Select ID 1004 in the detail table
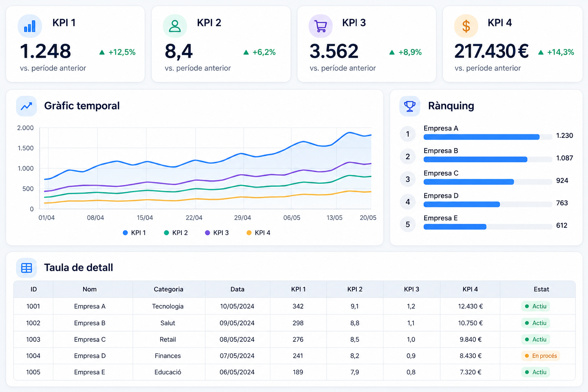Image resolution: width=588 pixels, height=392 pixels. point(33,356)
